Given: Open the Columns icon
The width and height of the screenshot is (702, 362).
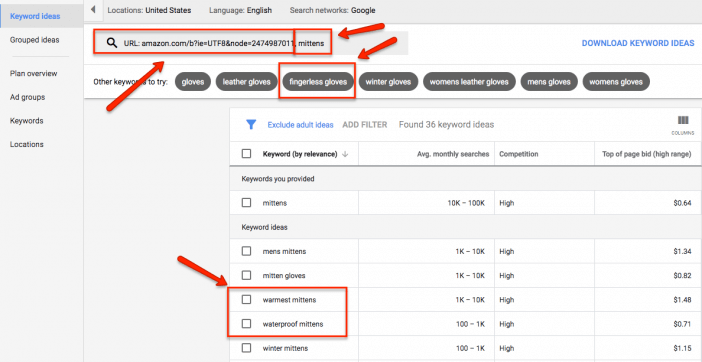Looking at the screenshot, I should (x=683, y=125).
